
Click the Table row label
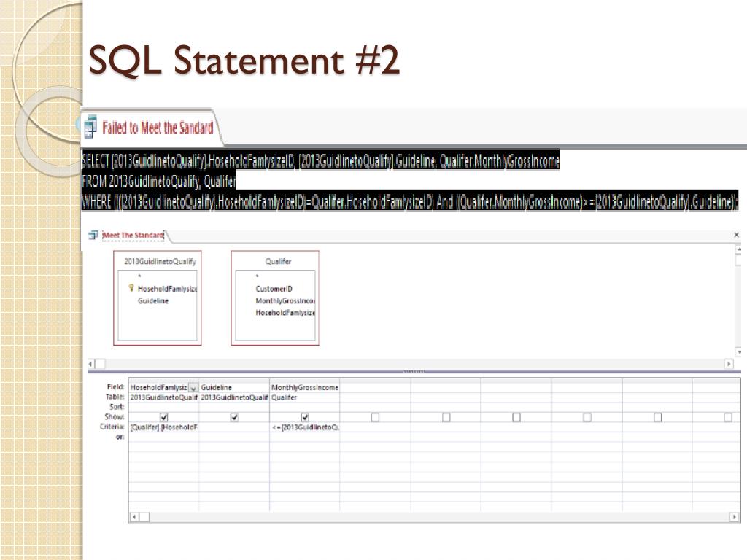pyautogui.click(x=115, y=397)
